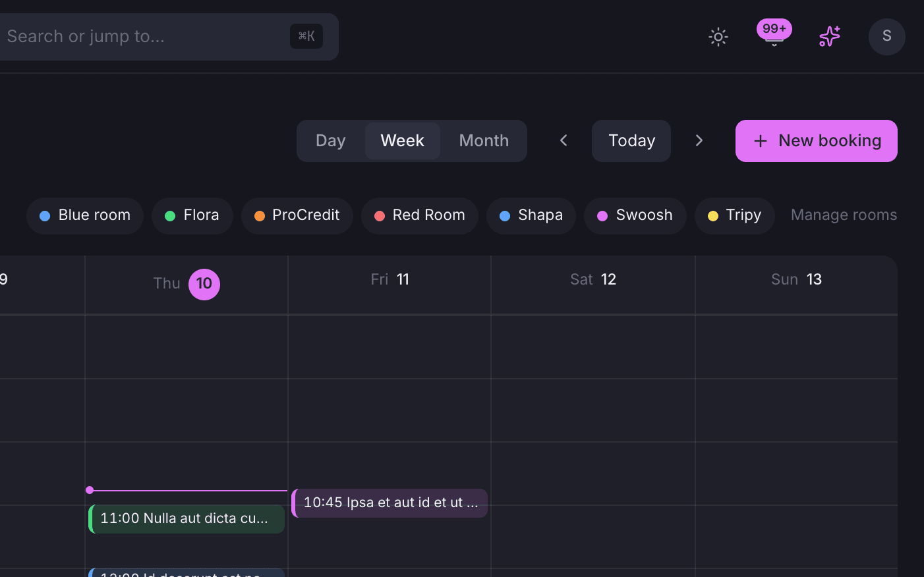The width and height of the screenshot is (924, 577).
Task: Toggle the light/dark theme sun icon
Action: [718, 37]
